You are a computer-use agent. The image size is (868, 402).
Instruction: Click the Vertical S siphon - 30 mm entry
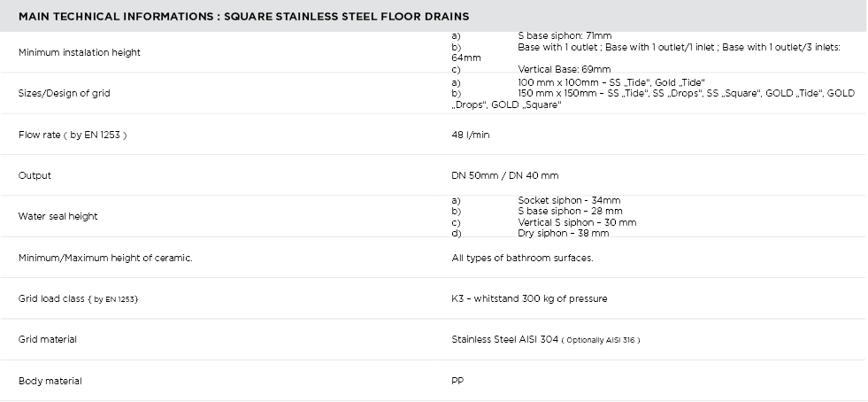tap(577, 222)
